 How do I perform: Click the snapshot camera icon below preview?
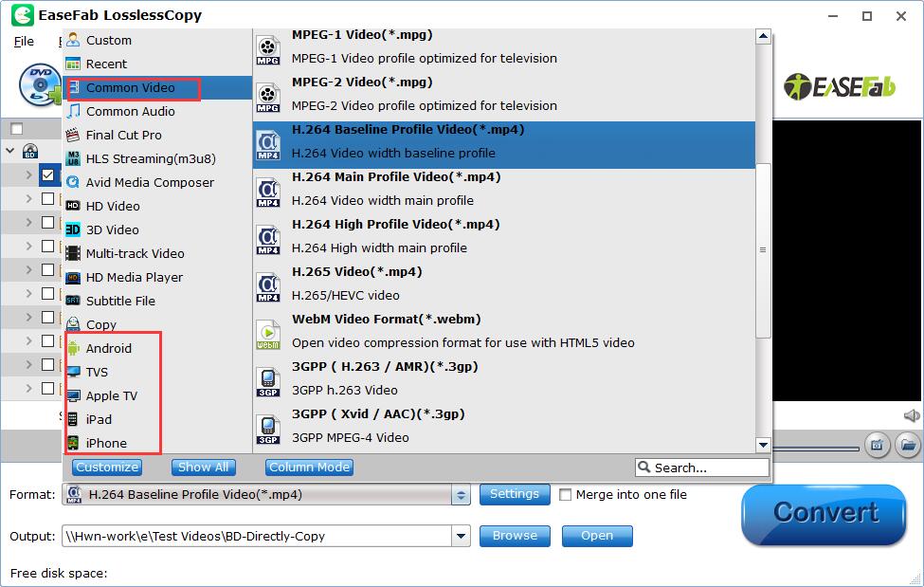[x=877, y=445]
